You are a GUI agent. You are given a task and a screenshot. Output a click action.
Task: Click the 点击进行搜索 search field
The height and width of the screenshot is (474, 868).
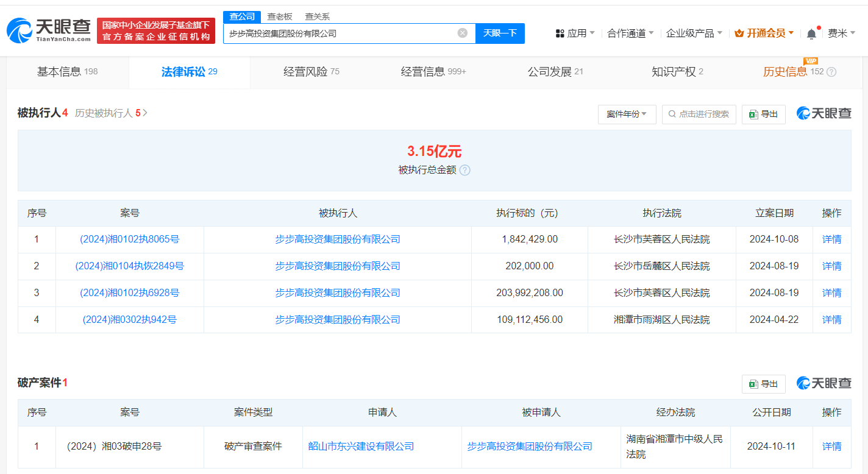699,114
